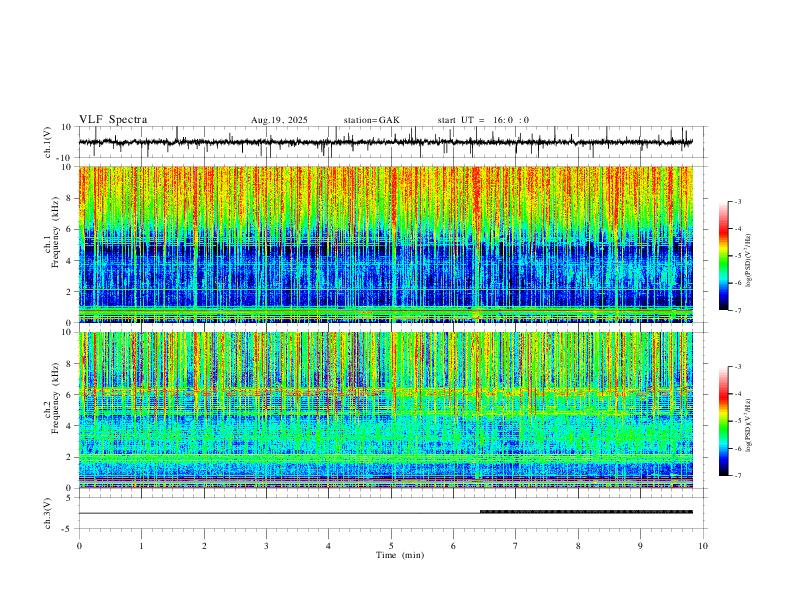The width and height of the screenshot is (792, 612).
Task: Click the '-3' value on ch.1 colorbar
Action: click(x=737, y=201)
